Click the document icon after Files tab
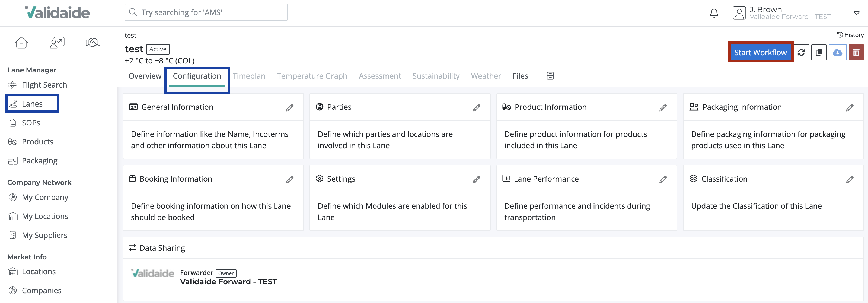The image size is (868, 303). [550, 76]
